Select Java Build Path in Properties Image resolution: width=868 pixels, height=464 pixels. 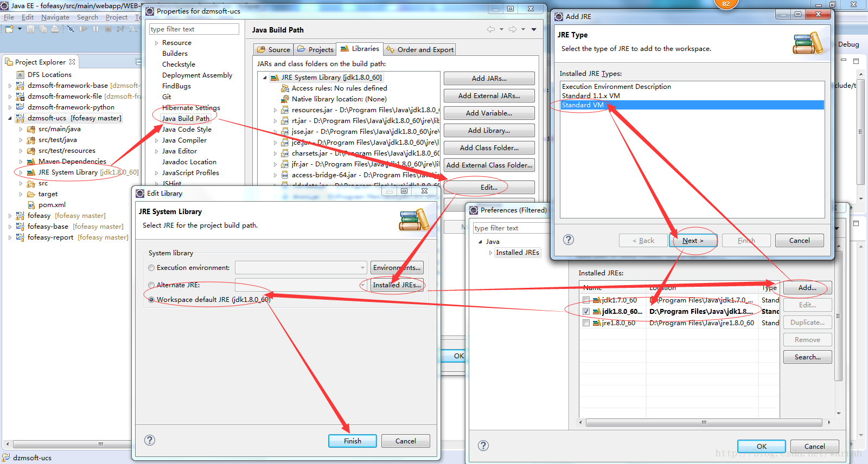(185, 118)
